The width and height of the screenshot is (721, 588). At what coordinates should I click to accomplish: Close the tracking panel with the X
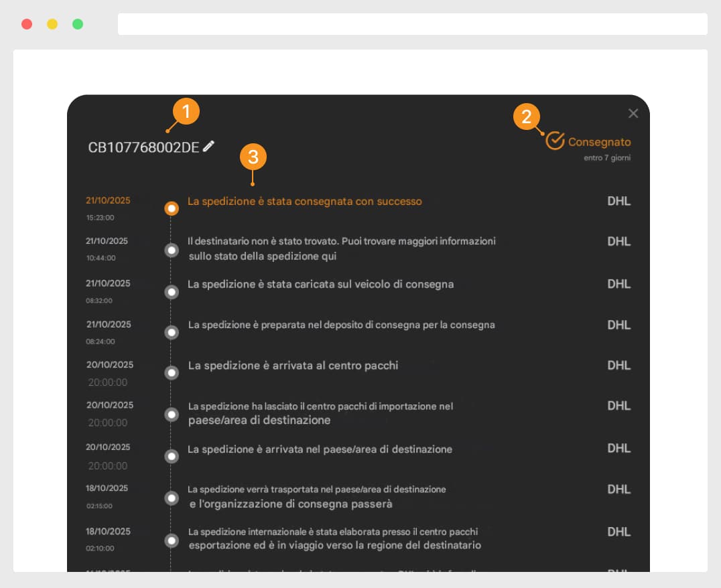[x=633, y=113]
